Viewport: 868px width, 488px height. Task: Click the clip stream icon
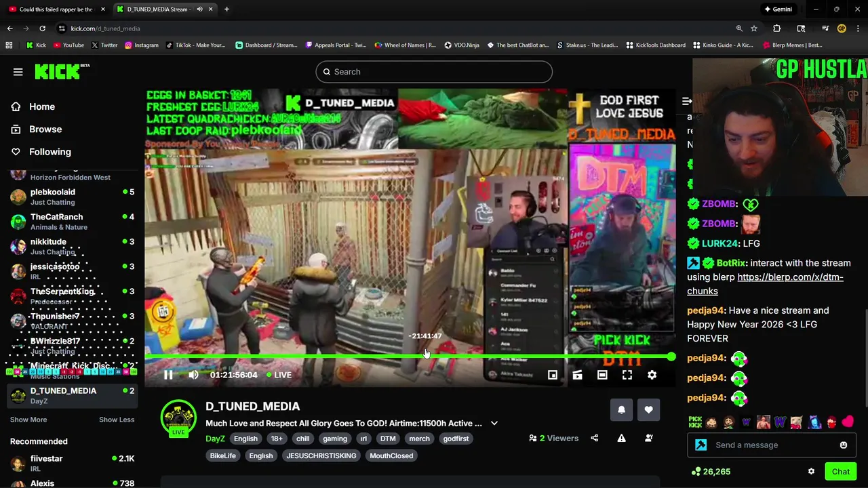(x=577, y=375)
